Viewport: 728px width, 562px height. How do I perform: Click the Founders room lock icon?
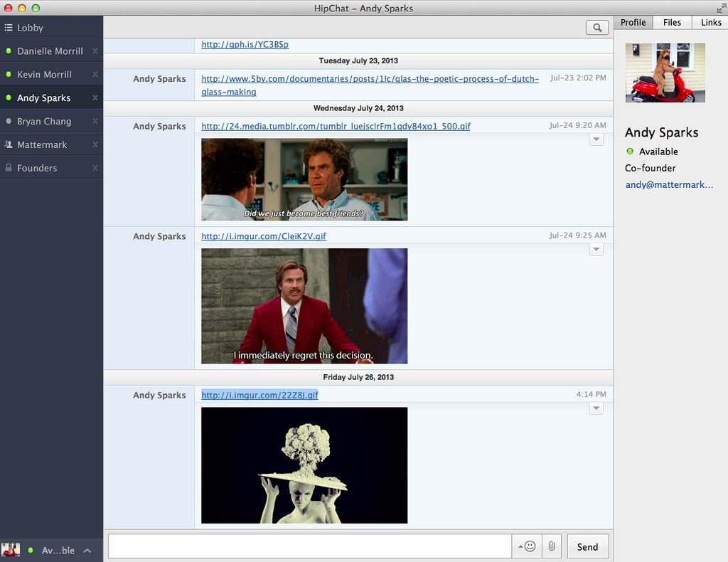9,167
